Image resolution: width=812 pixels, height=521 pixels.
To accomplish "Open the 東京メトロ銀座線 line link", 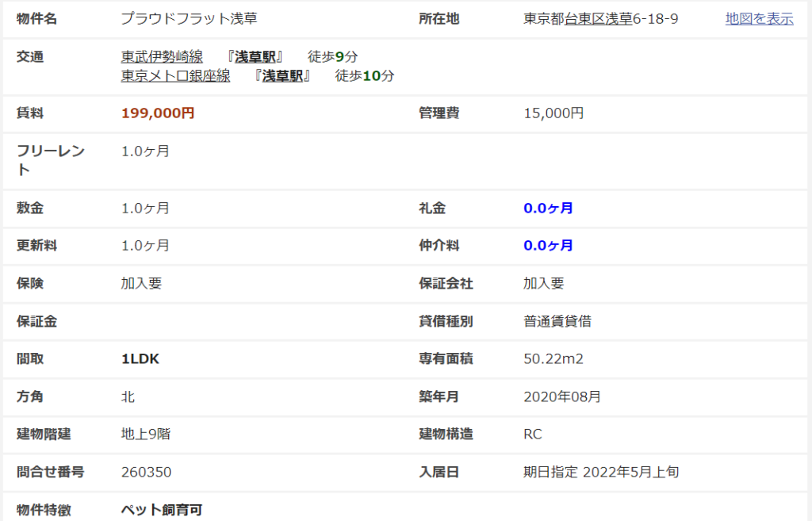I will tap(175, 76).
